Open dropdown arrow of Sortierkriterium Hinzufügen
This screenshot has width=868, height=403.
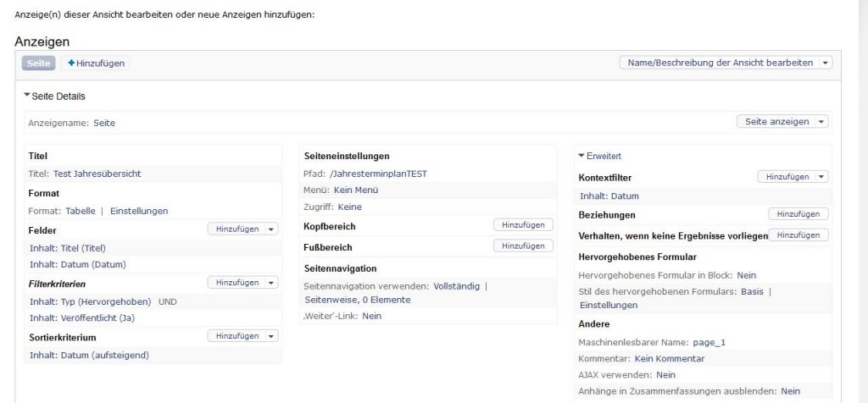(271, 336)
